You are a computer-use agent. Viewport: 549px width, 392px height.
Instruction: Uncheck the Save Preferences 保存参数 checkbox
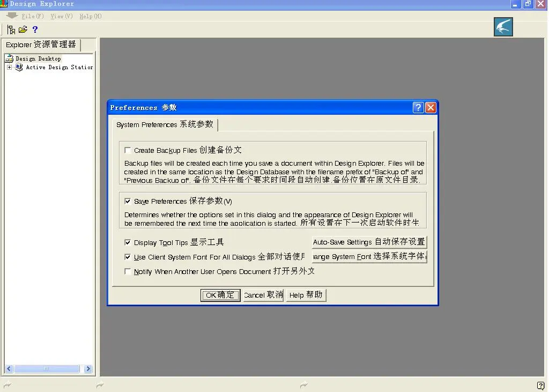coord(128,201)
